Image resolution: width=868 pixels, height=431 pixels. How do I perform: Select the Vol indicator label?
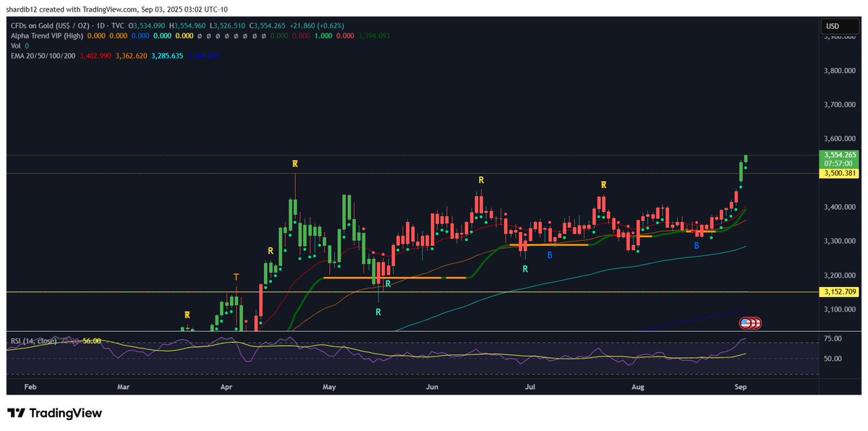pos(16,45)
